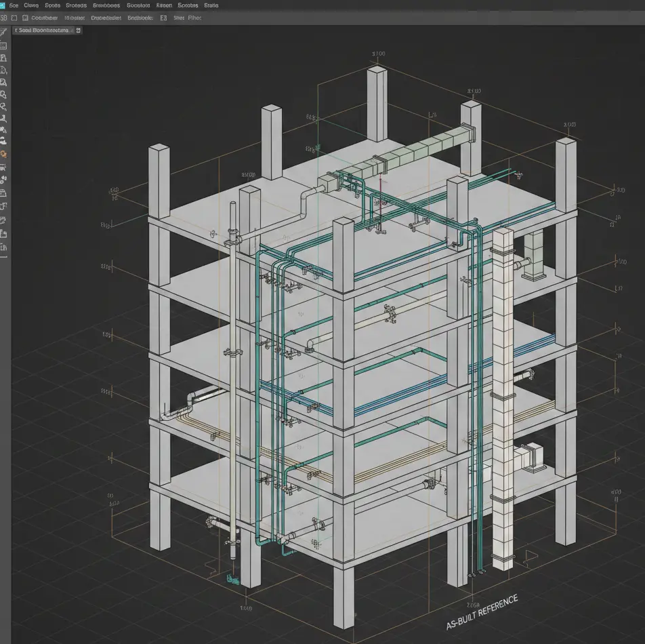The image size is (645, 644).
Task: Open the leftmost menu in the menu bar
Action: [x=13, y=5]
